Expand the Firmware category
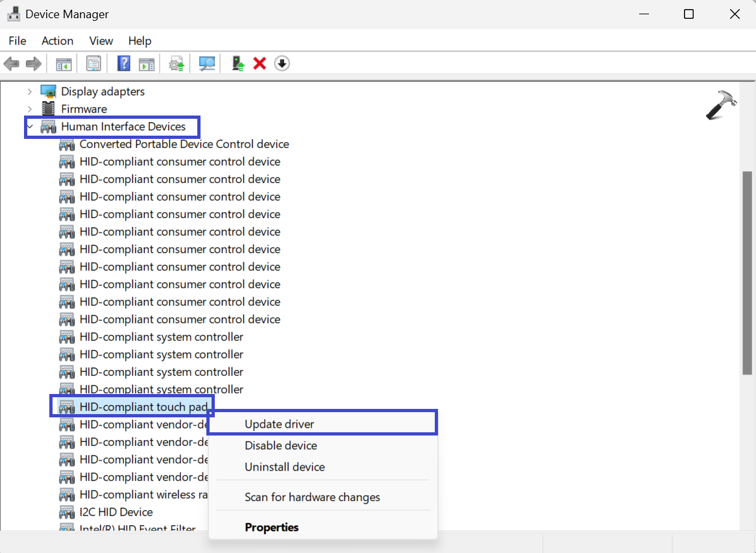Image resolution: width=756 pixels, height=553 pixels. point(30,109)
